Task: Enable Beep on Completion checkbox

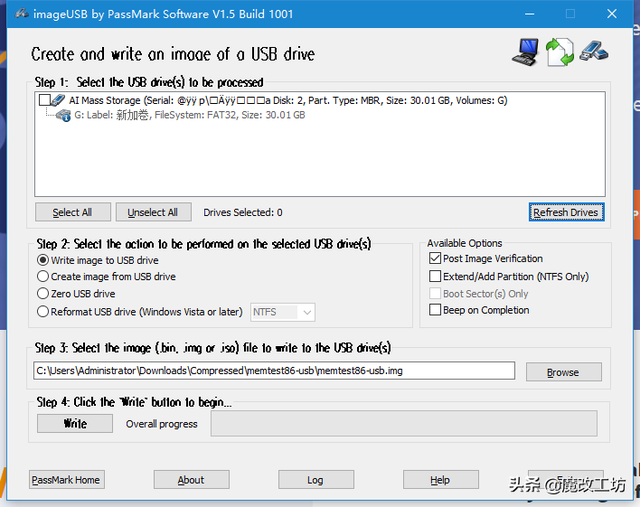Action: pyautogui.click(x=435, y=310)
